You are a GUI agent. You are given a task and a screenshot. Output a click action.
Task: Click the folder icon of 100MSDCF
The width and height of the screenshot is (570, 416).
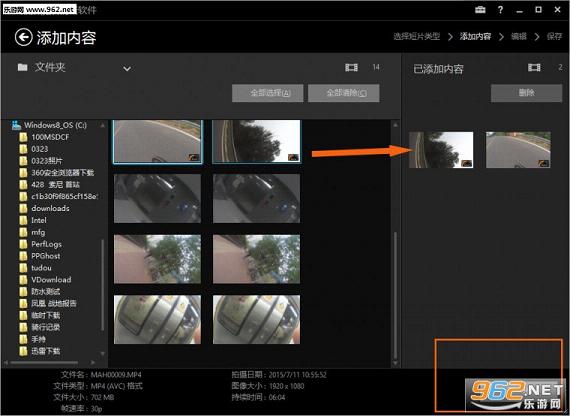[24, 137]
